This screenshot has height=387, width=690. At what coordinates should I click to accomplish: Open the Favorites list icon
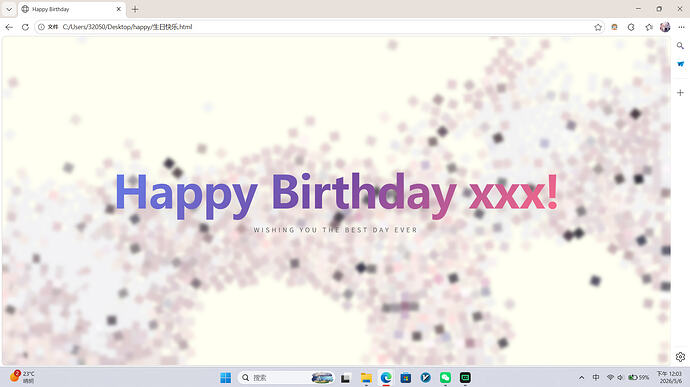point(649,27)
